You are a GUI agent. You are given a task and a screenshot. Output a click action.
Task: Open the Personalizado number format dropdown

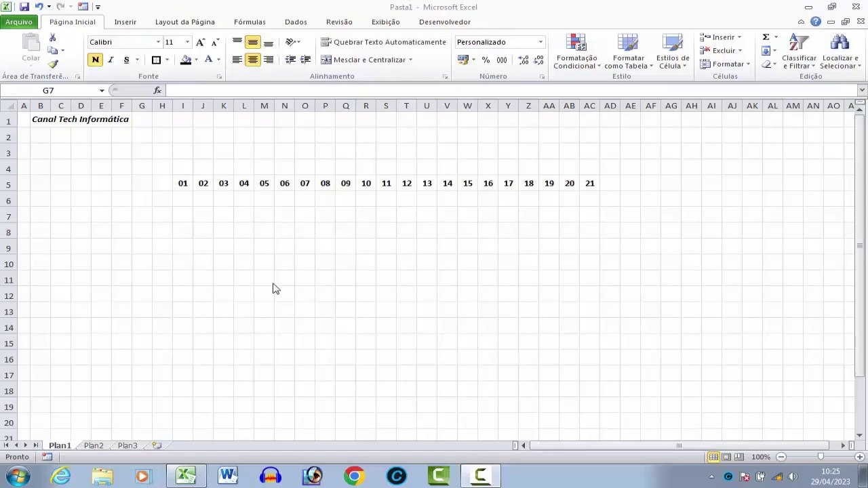click(x=540, y=42)
